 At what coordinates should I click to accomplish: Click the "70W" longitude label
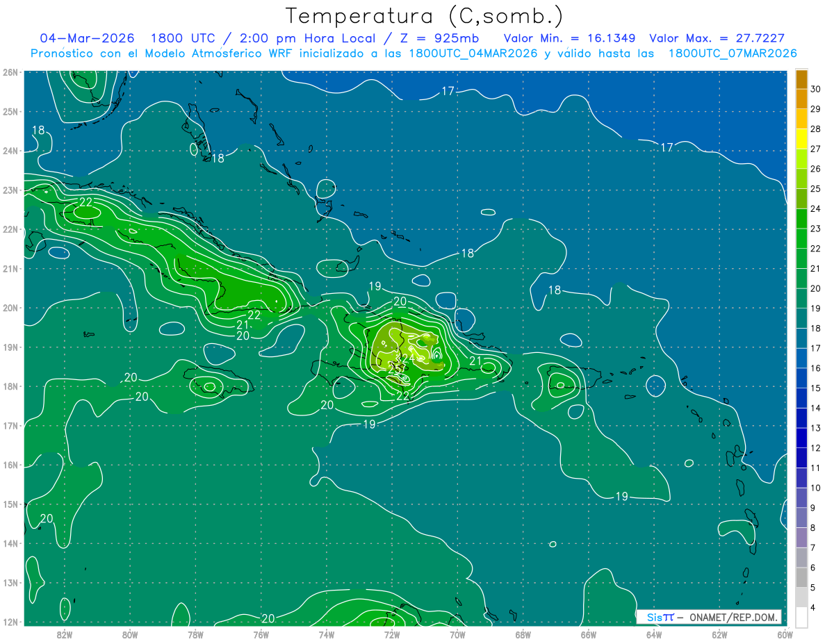click(457, 634)
